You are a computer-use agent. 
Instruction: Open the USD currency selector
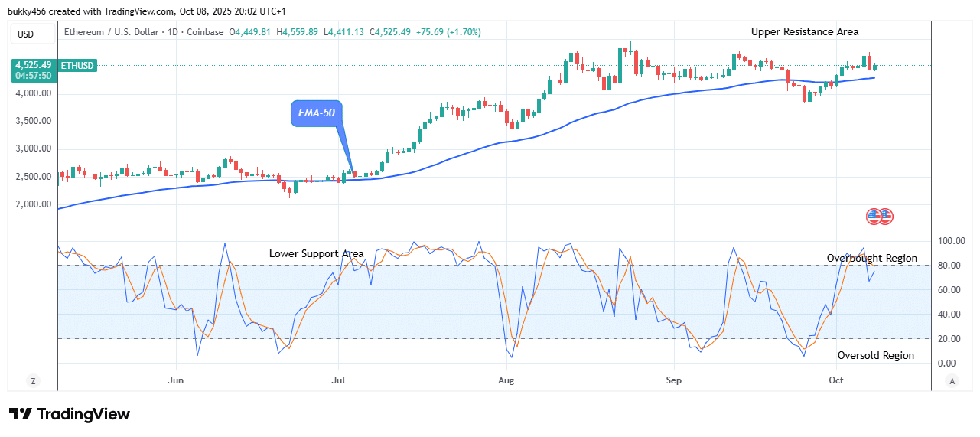click(x=26, y=34)
